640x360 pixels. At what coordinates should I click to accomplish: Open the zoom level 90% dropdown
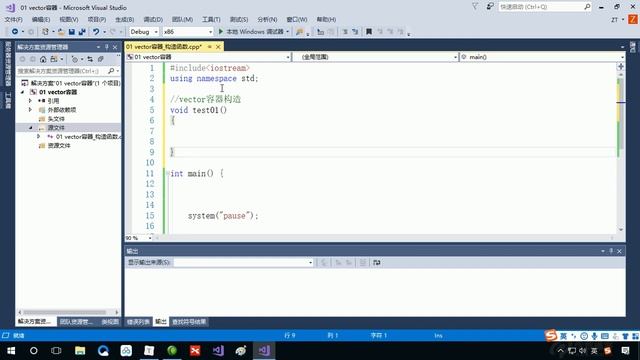click(x=139, y=238)
